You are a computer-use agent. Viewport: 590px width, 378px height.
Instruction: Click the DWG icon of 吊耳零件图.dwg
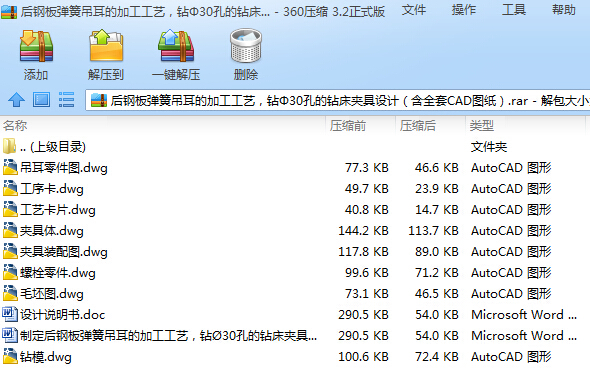click(x=10, y=167)
